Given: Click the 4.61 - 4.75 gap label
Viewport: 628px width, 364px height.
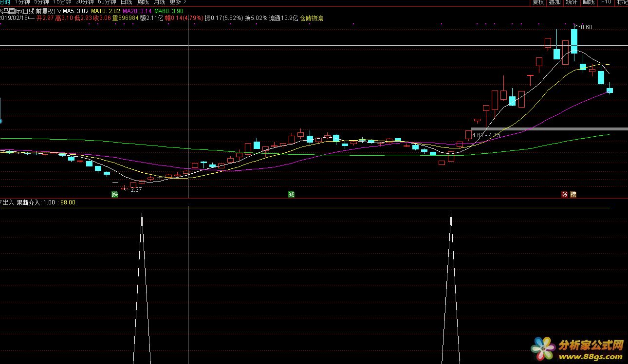Looking at the screenshot, I should coord(486,135).
